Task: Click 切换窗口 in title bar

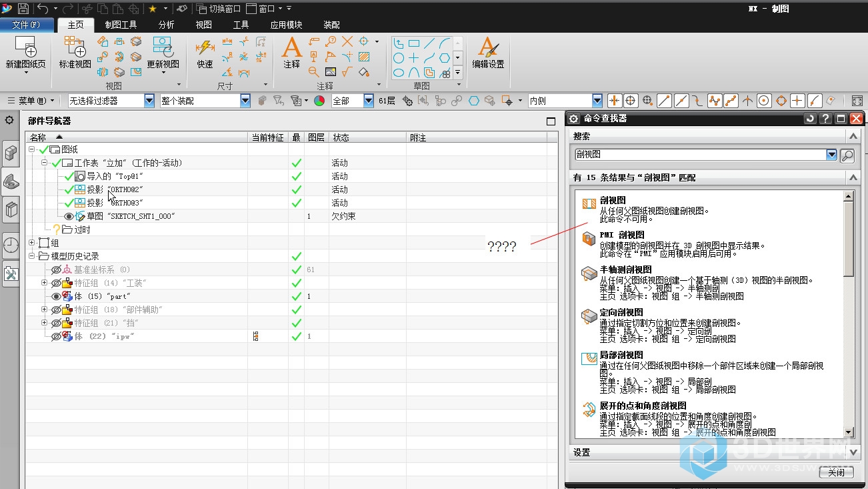Action: click(217, 9)
